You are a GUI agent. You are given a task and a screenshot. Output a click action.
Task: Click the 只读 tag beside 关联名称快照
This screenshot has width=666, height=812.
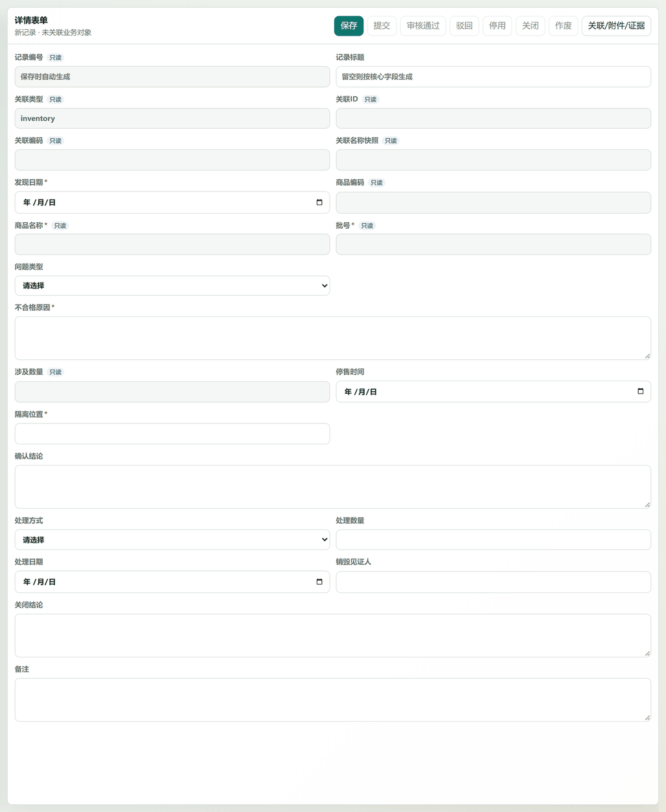pyautogui.click(x=391, y=141)
